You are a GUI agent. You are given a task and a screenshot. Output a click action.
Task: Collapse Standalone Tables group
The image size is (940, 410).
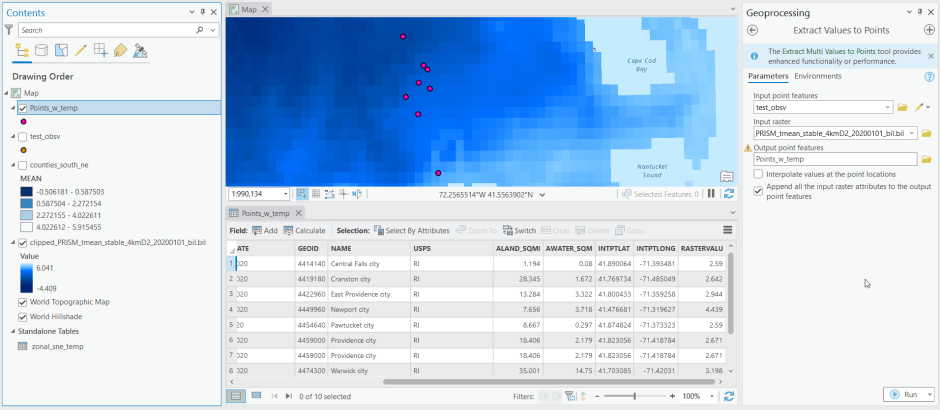pyautogui.click(x=13, y=331)
